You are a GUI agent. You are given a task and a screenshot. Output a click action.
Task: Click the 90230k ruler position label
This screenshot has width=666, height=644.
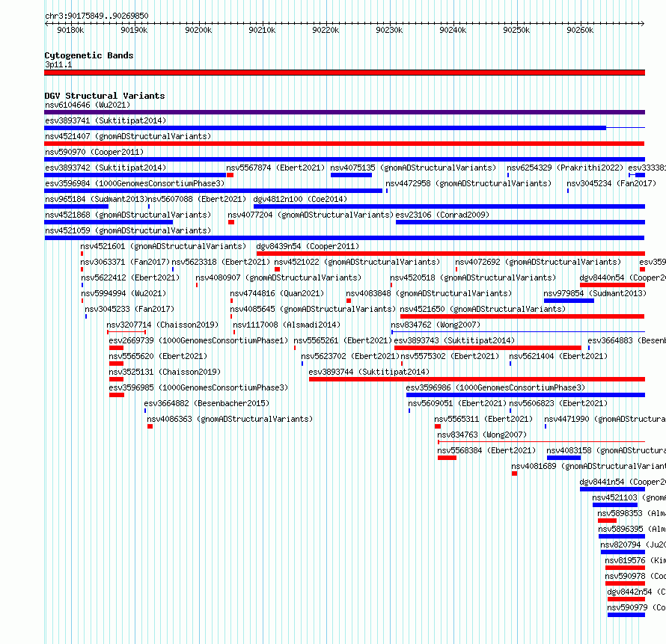pyautogui.click(x=389, y=30)
